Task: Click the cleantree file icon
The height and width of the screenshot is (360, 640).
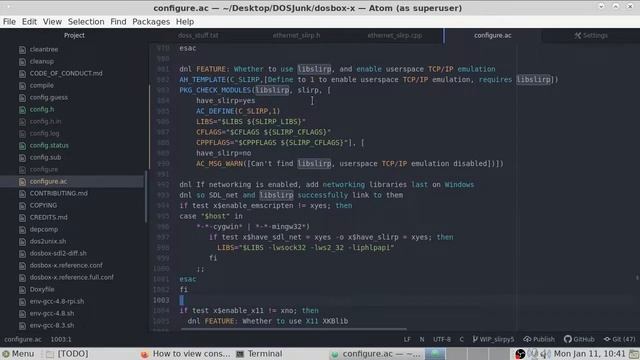Action: 22,49
